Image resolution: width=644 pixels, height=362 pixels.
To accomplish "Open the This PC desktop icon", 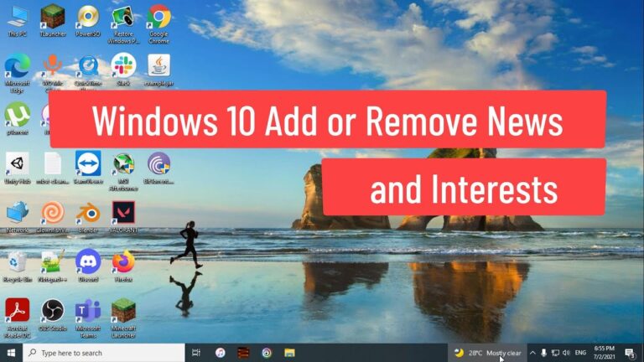I will pyautogui.click(x=17, y=17).
